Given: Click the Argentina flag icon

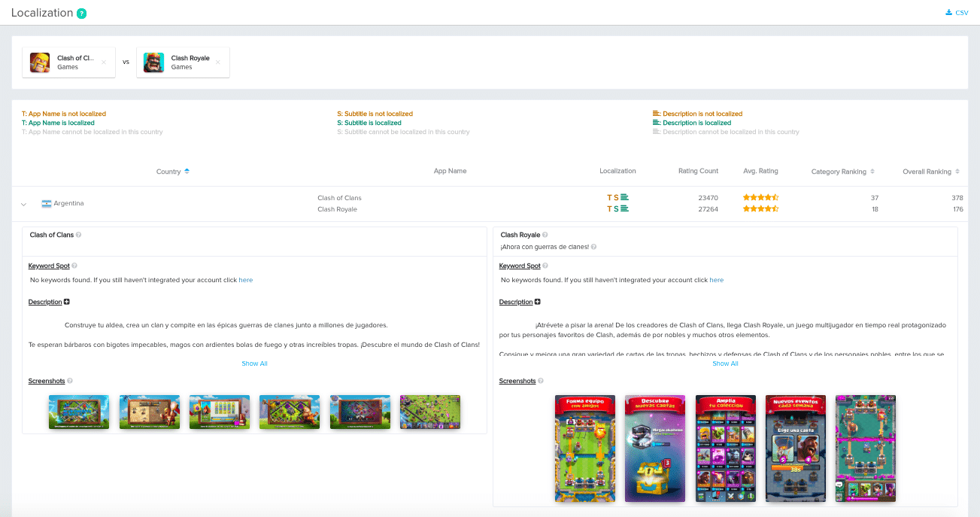Looking at the screenshot, I should click(47, 203).
